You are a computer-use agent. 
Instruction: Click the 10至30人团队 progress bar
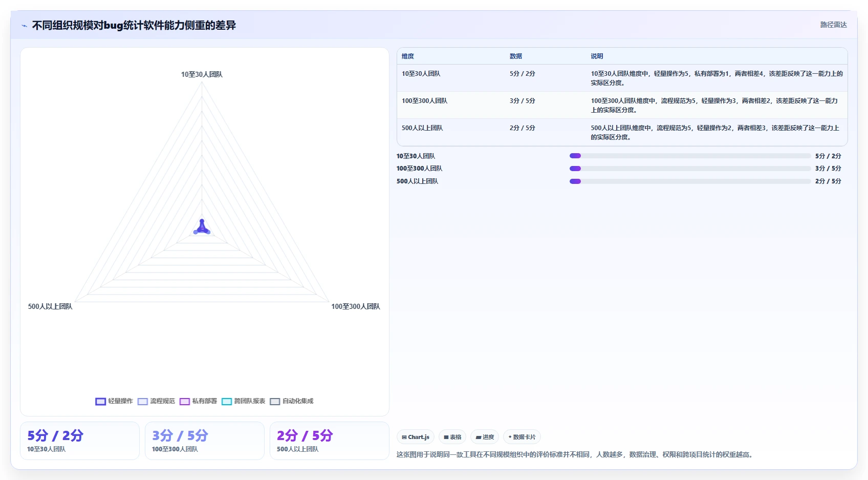pyautogui.click(x=690, y=156)
